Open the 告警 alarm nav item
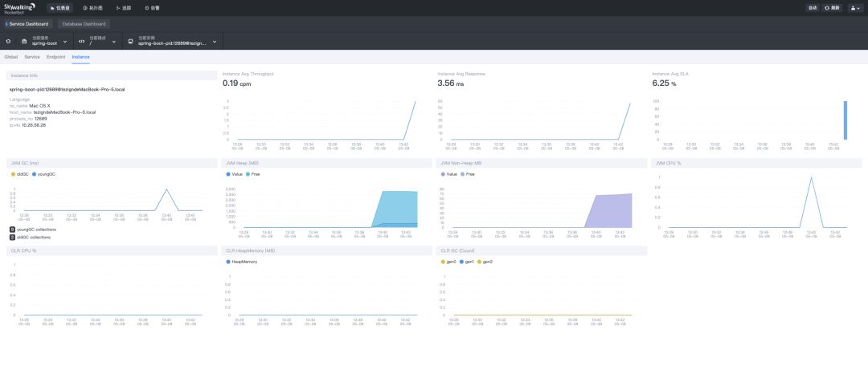Viewport: 868px width, 366px height. (154, 8)
